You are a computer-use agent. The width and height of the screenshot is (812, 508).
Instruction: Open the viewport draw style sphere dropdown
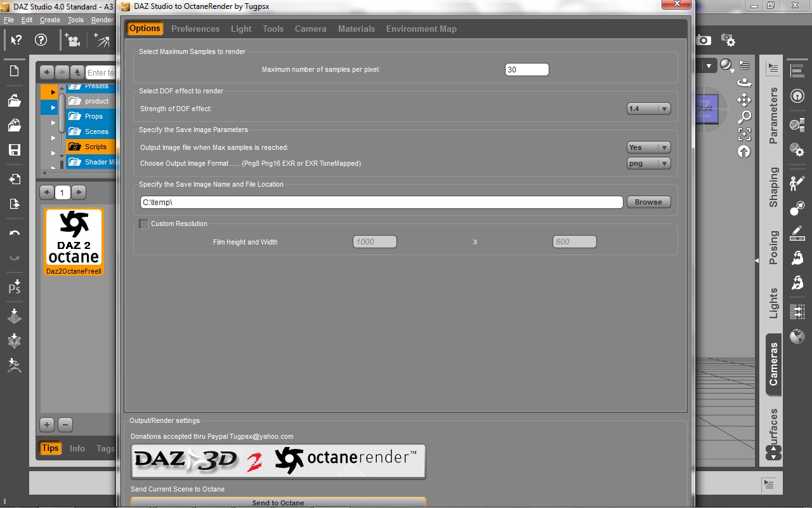click(726, 65)
